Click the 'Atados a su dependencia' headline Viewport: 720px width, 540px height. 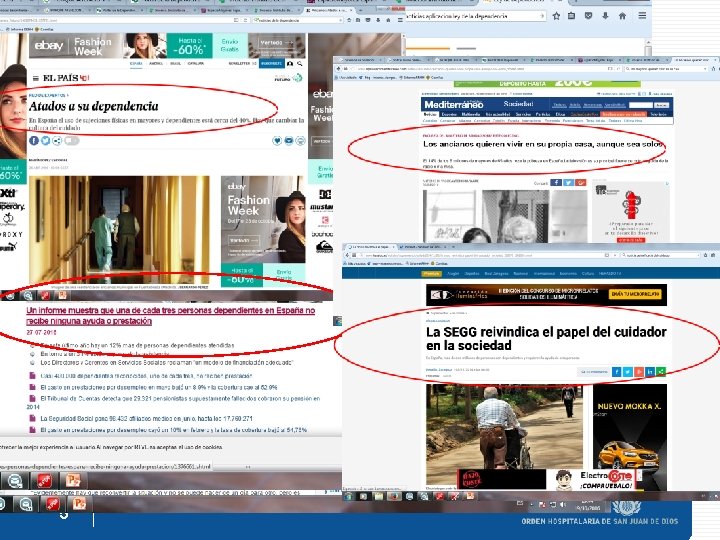tap(94, 107)
